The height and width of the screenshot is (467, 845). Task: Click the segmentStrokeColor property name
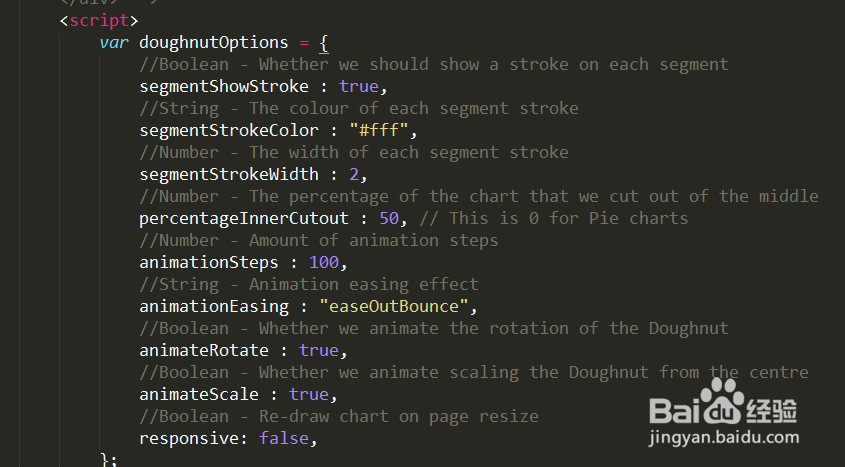click(x=229, y=130)
